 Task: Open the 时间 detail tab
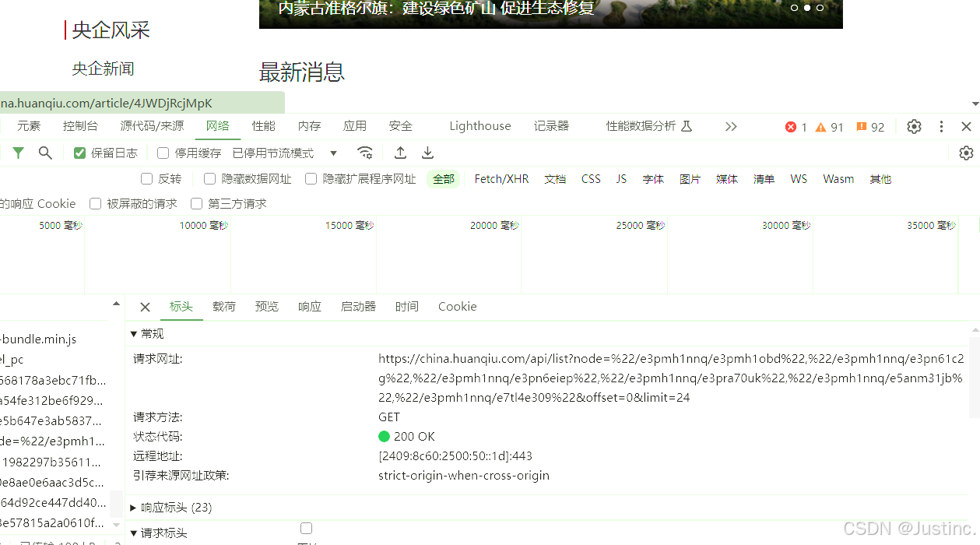407,307
